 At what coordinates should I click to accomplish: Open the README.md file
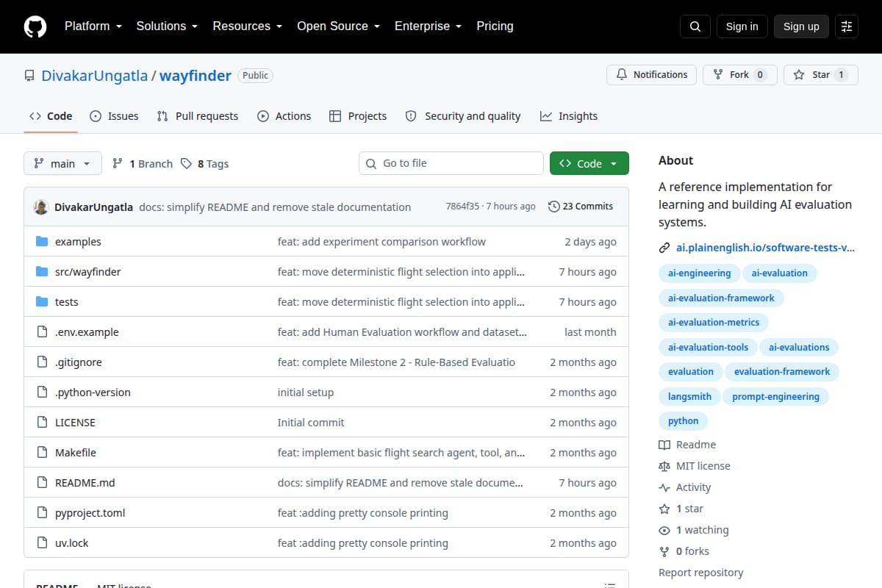click(x=85, y=483)
